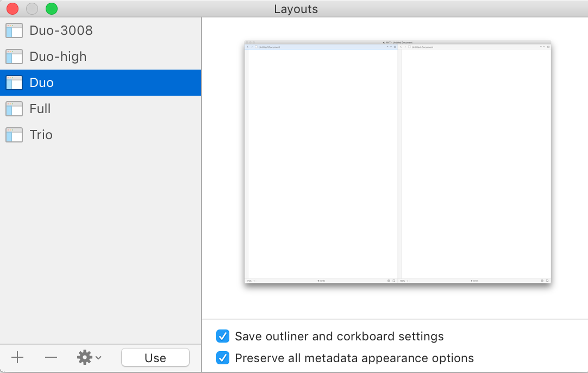
Task: Uncheck Save outliner and corkboard settings
Action: coord(223,336)
